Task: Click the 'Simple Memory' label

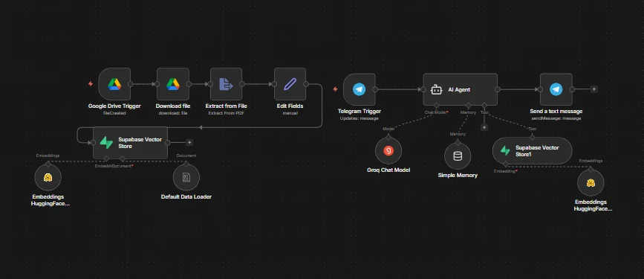Action: click(x=458, y=175)
